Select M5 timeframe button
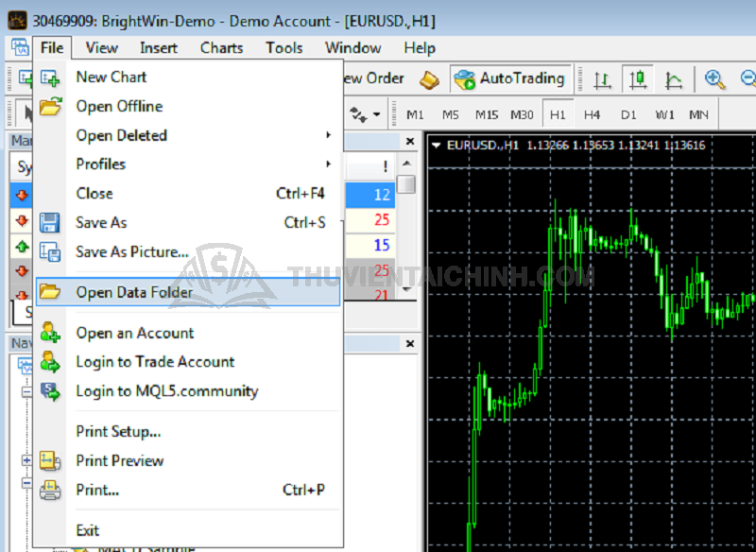 point(451,114)
